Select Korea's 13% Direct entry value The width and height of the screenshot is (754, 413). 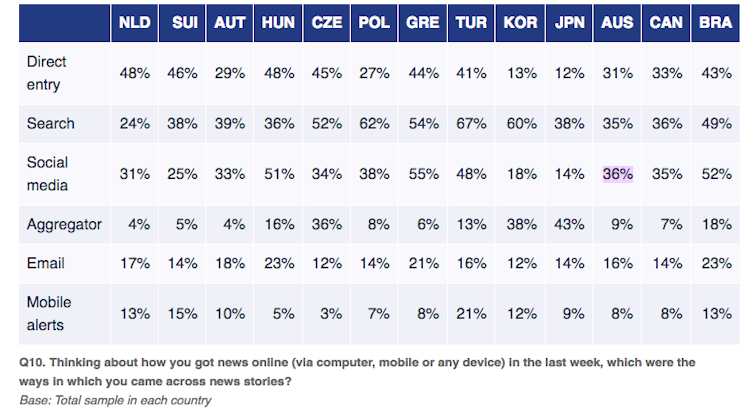(520, 72)
